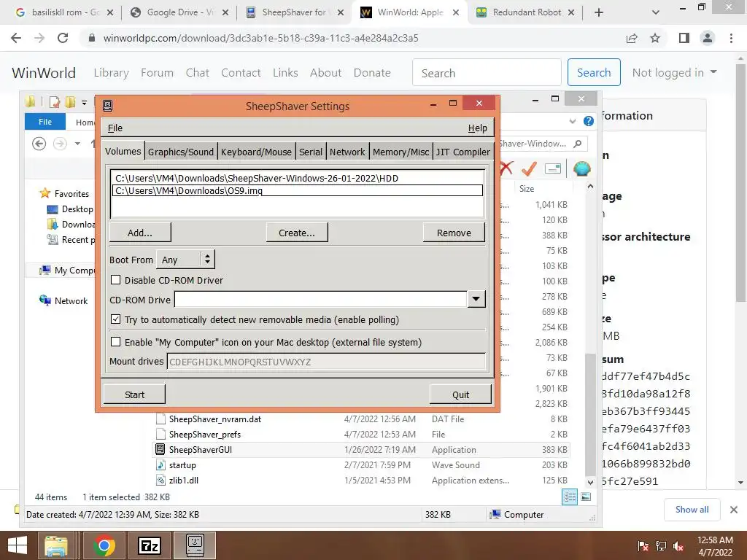Click the Create... volume button
Screen dimensions: 747x560
tap(297, 233)
